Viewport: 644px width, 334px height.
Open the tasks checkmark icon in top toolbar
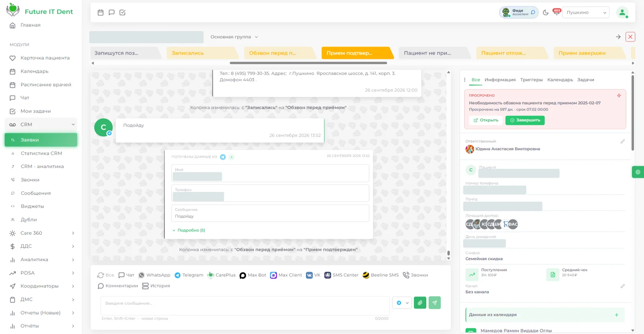point(123,13)
